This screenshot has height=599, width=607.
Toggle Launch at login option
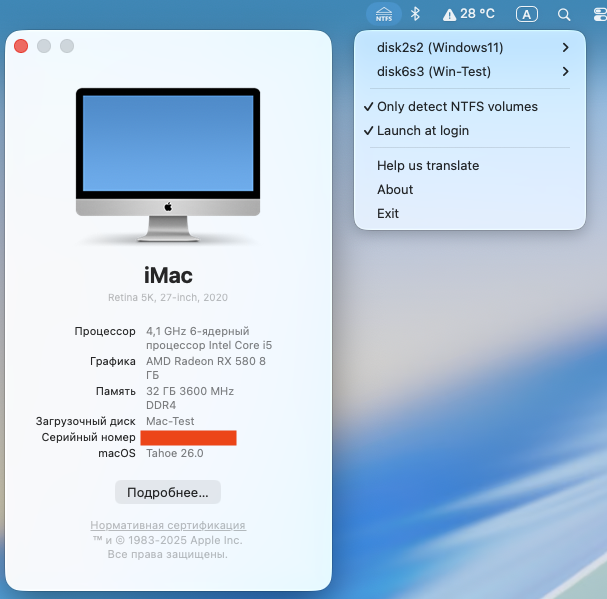click(x=470, y=130)
